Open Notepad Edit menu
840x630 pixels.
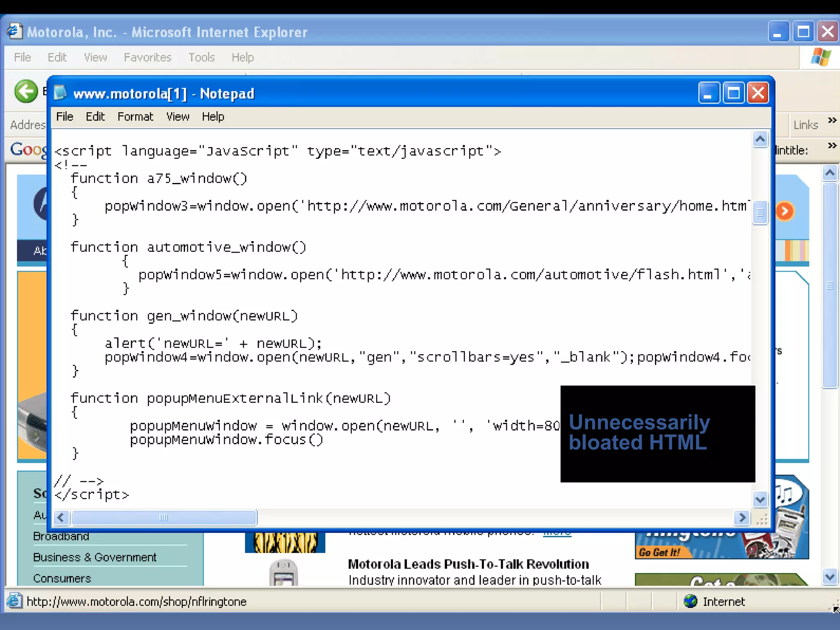point(95,117)
